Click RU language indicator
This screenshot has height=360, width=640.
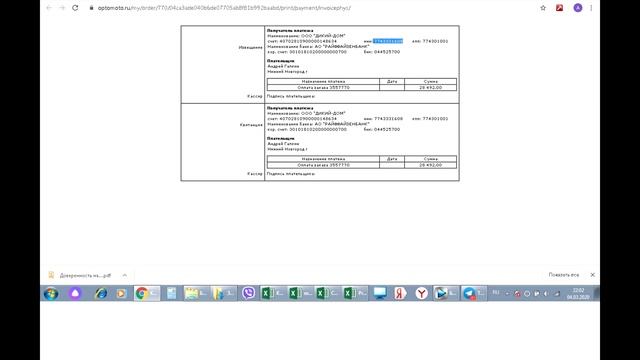click(x=496, y=293)
